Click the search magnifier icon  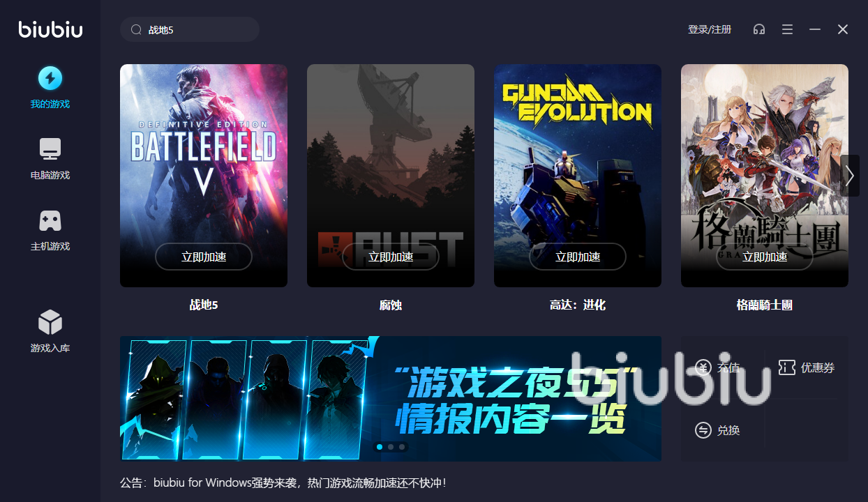(136, 30)
